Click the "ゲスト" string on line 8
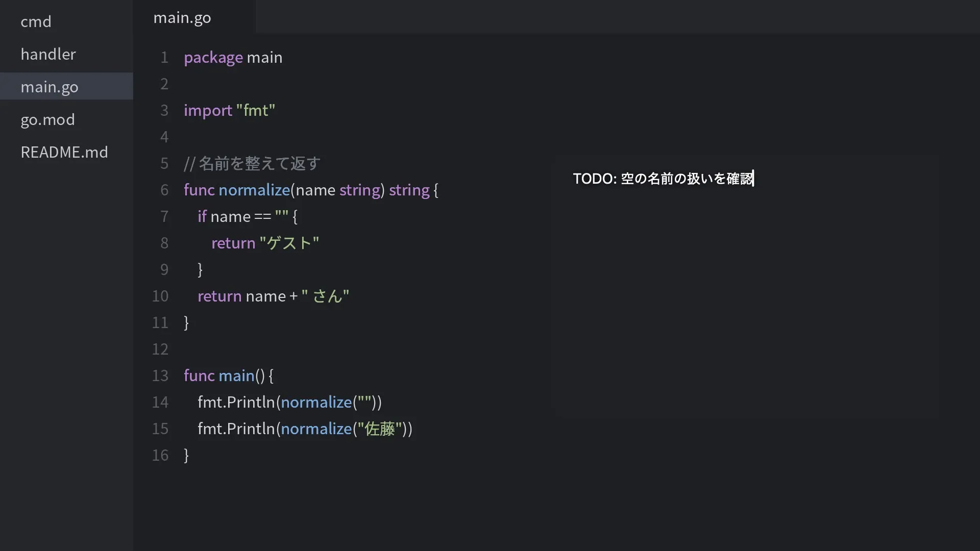The width and height of the screenshot is (980, 551). click(289, 243)
